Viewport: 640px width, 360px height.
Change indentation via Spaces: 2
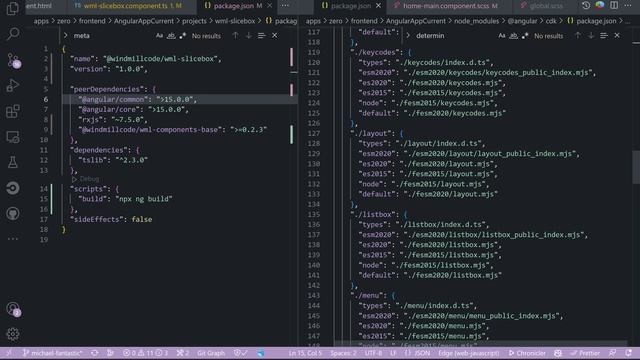pos(344,353)
